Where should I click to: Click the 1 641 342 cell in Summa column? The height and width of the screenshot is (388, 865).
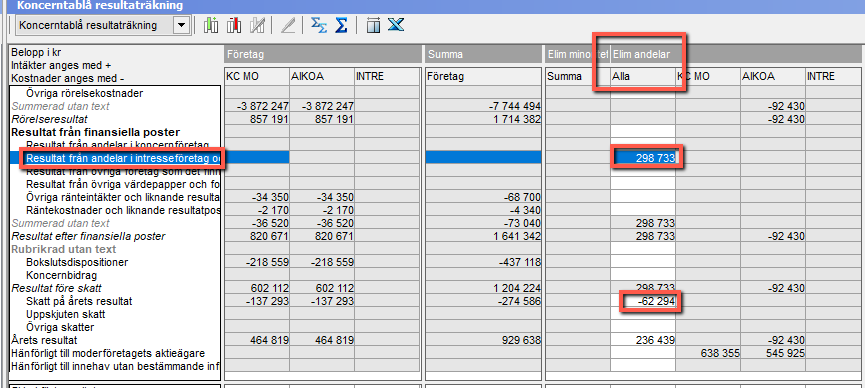483,236
